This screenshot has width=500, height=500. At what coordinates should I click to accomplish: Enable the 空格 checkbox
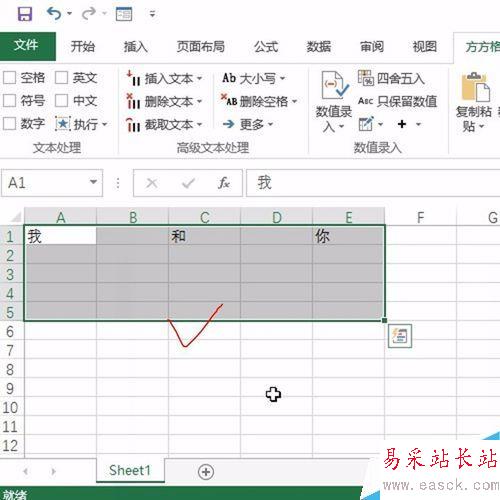click(x=9, y=78)
